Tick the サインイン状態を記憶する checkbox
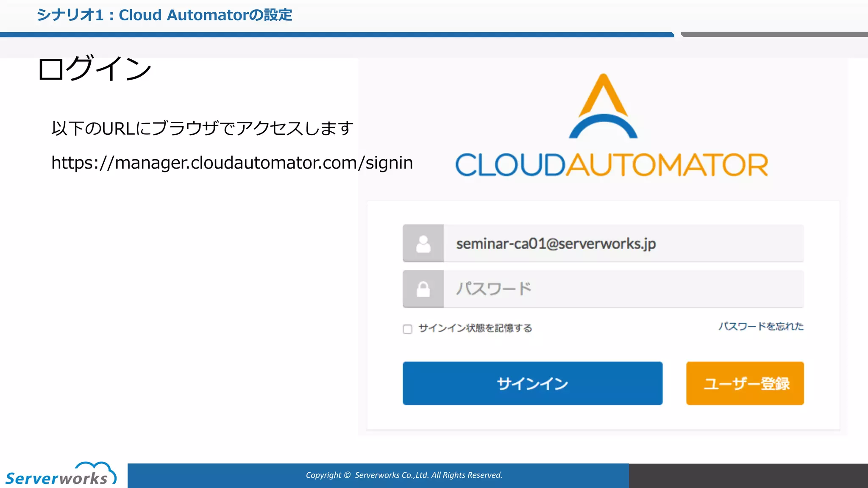This screenshot has height=488, width=868. click(407, 329)
